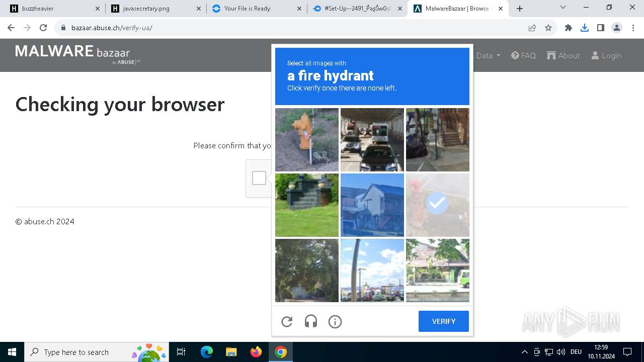Go forward in browser history
Image resolution: width=644 pixels, height=362 pixels.
(27, 28)
